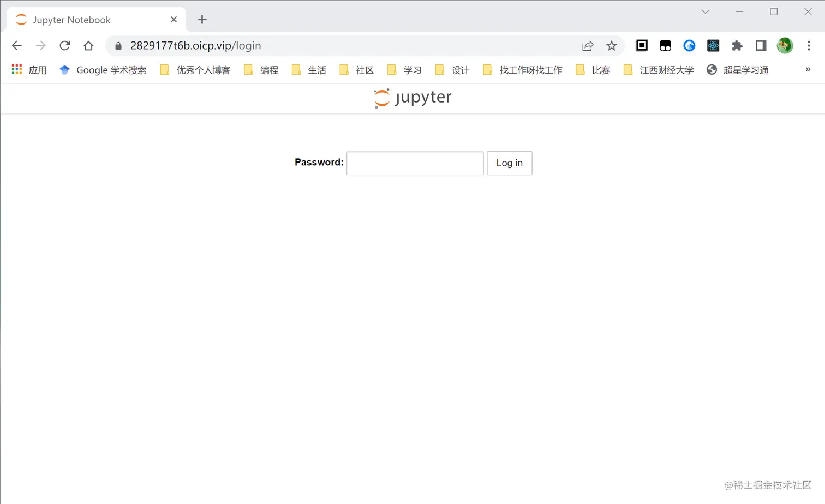Open the 设计 bookmark folder
This screenshot has width=825, height=504.
(452, 70)
